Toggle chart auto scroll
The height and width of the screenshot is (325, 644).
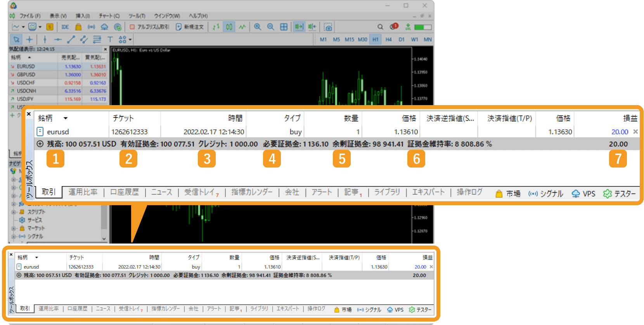tap(299, 27)
